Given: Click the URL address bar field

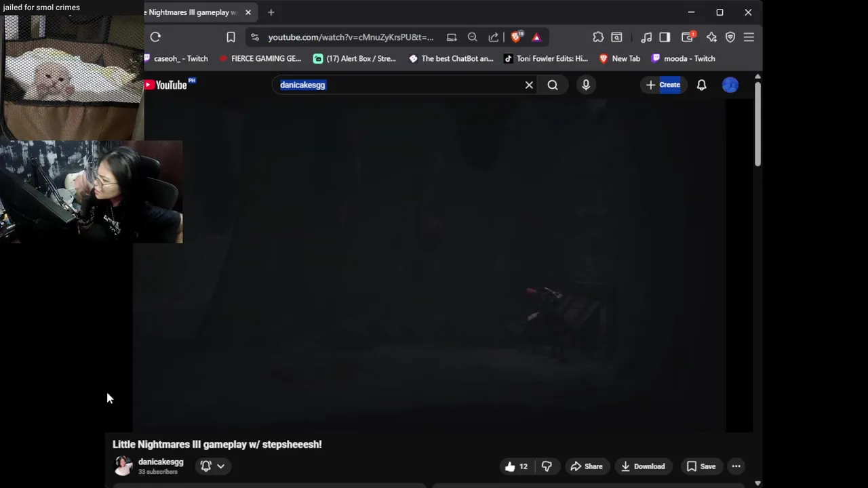Looking at the screenshot, I should tap(351, 37).
